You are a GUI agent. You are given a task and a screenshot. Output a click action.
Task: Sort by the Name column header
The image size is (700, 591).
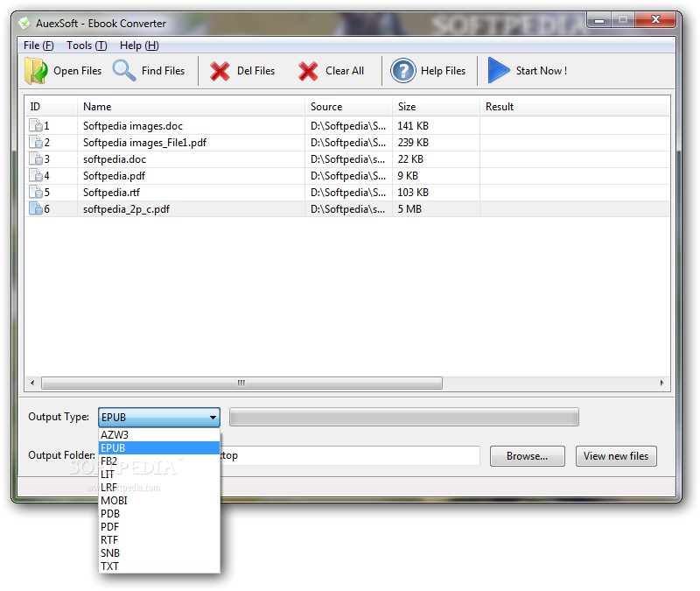point(191,106)
